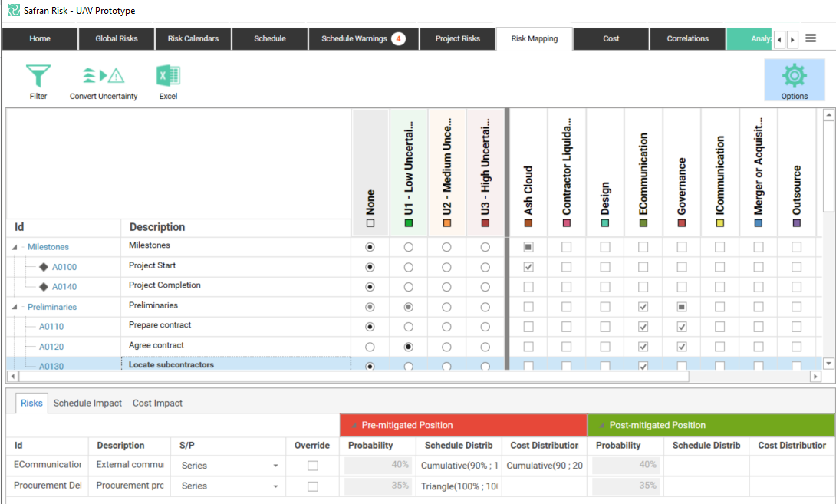Switch to the Schedule Warnings tab
This screenshot has height=504, width=836.
pos(364,38)
